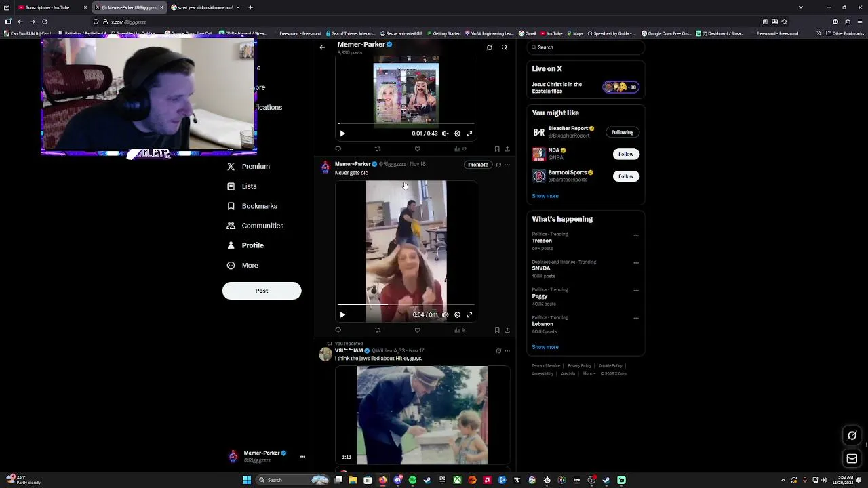Open more options for $NVDA trend
The height and width of the screenshot is (488, 868).
pos(636,263)
